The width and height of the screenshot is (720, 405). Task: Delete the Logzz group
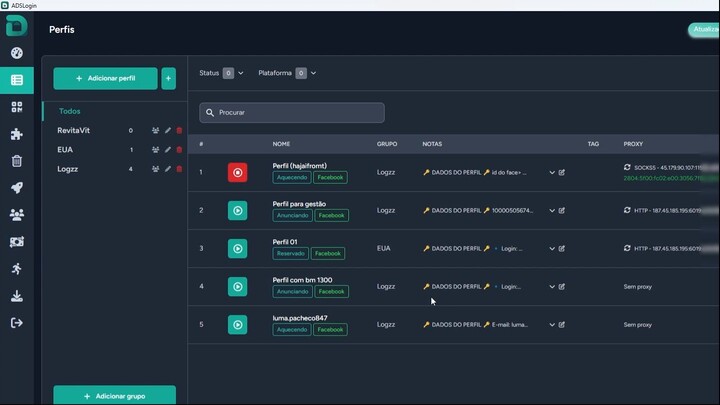point(179,169)
